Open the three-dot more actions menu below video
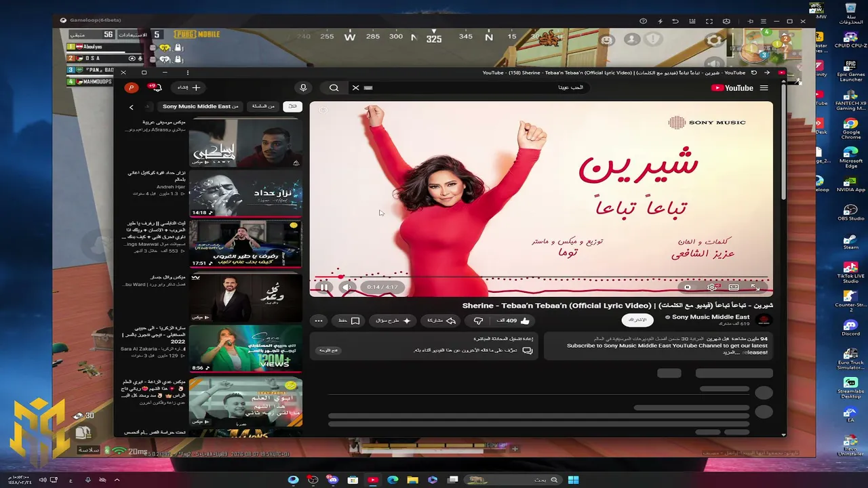Image resolution: width=868 pixels, height=488 pixels. [x=319, y=321]
